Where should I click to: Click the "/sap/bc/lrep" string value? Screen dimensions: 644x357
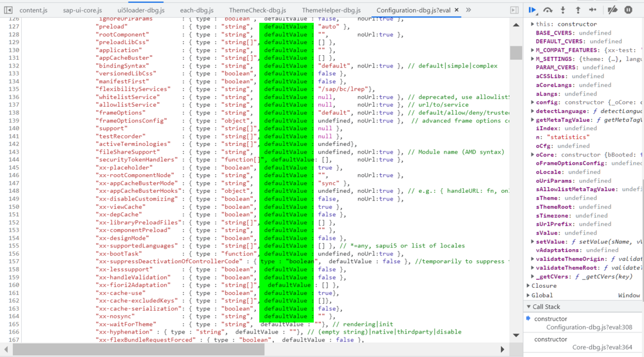click(x=343, y=89)
